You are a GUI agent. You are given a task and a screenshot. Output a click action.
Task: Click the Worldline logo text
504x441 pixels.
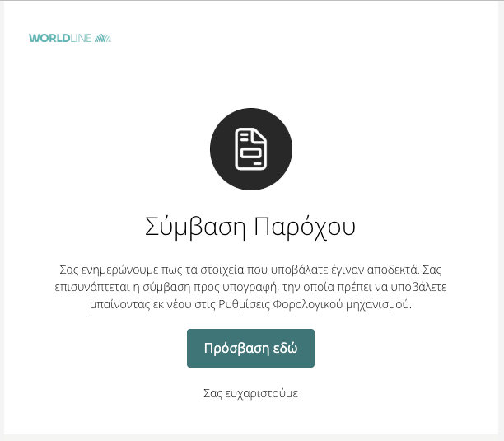(x=60, y=38)
